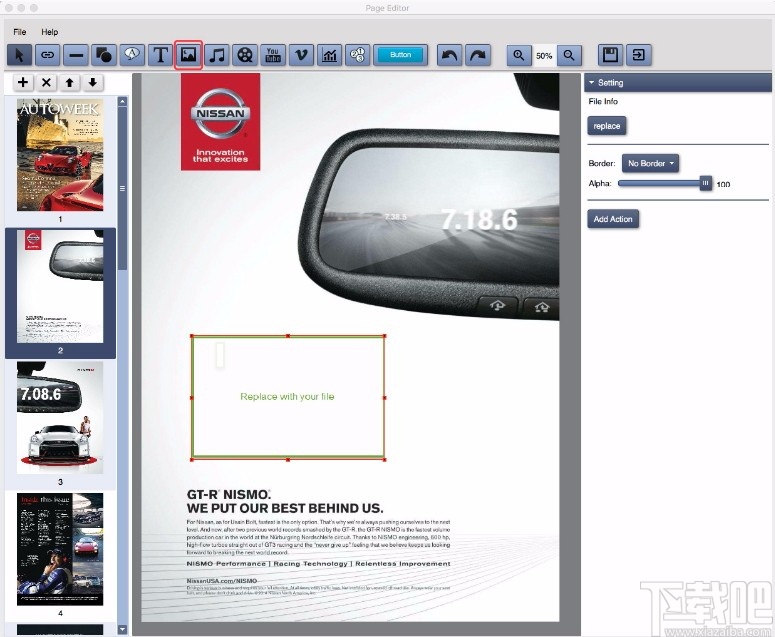Select page 1 Autoweek thumbnail
Image resolution: width=775 pixels, height=637 pixels.
60,155
